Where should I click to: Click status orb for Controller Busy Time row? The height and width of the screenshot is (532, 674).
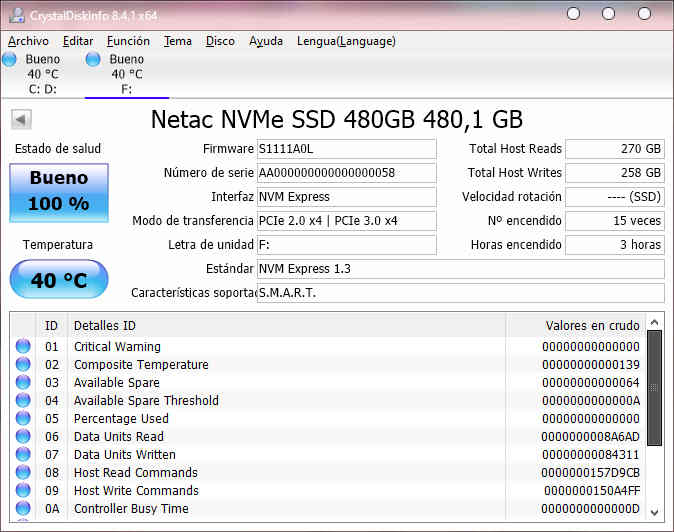click(23, 509)
